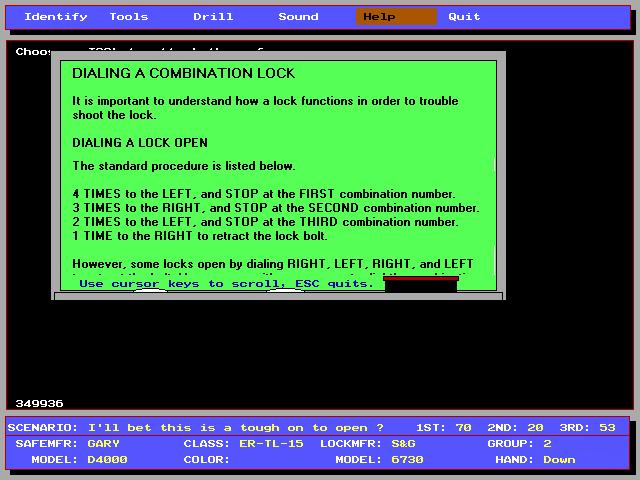
Task: Open the Drill menu
Action: pyautogui.click(x=213, y=17)
